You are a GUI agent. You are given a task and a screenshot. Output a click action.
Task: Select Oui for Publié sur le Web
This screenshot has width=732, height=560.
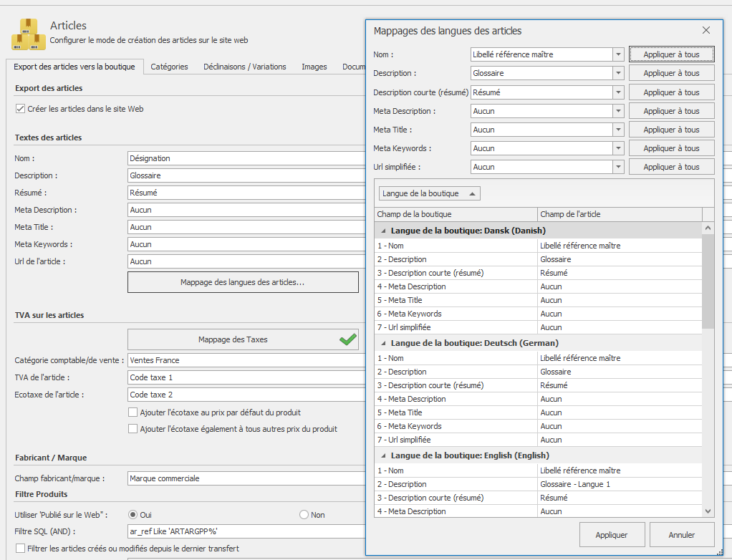pyautogui.click(x=133, y=515)
